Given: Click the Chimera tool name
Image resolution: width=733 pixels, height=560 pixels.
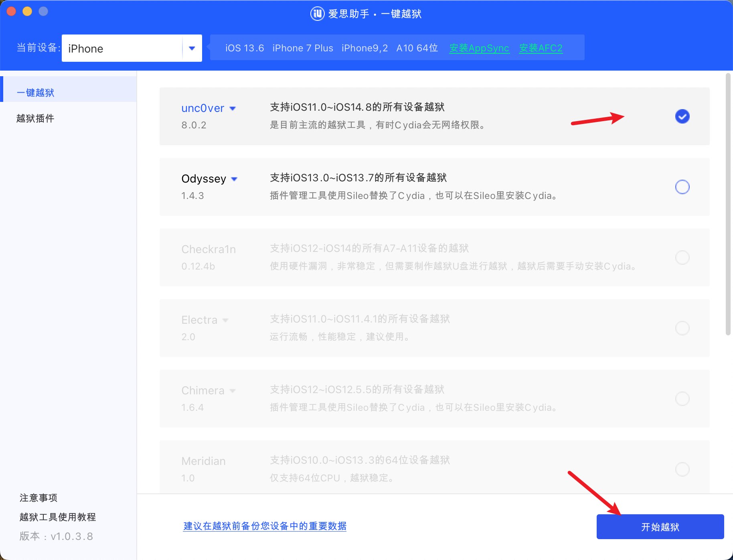Looking at the screenshot, I should [x=203, y=390].
